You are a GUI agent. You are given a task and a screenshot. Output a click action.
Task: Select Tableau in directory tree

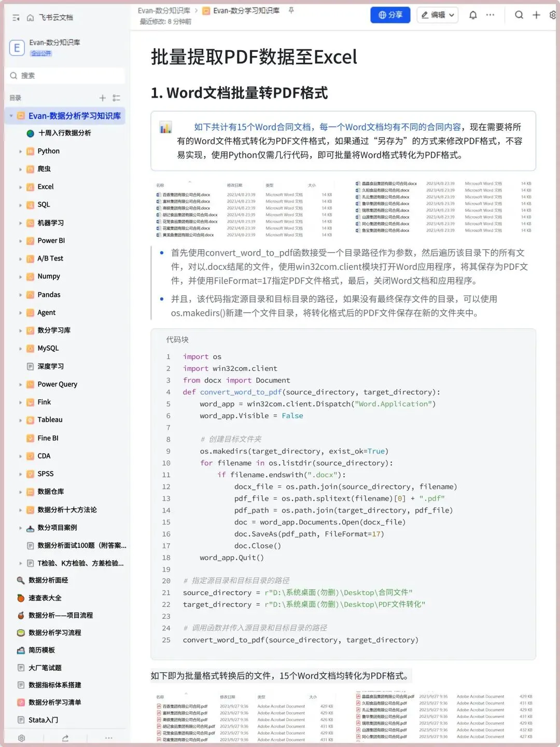pos(50,420)
